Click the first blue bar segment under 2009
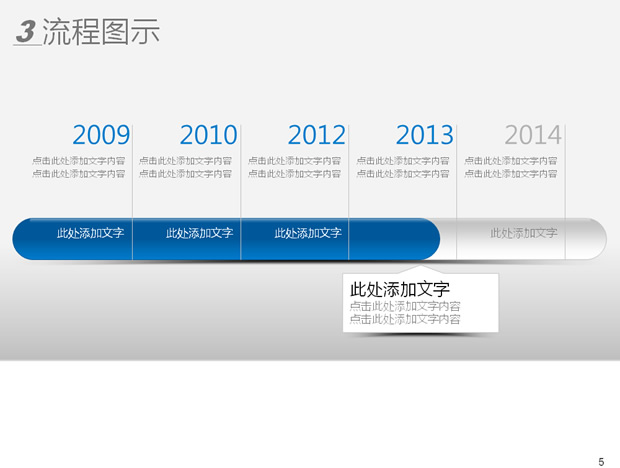This screenshot has height=468, width=620. point(90,234)
